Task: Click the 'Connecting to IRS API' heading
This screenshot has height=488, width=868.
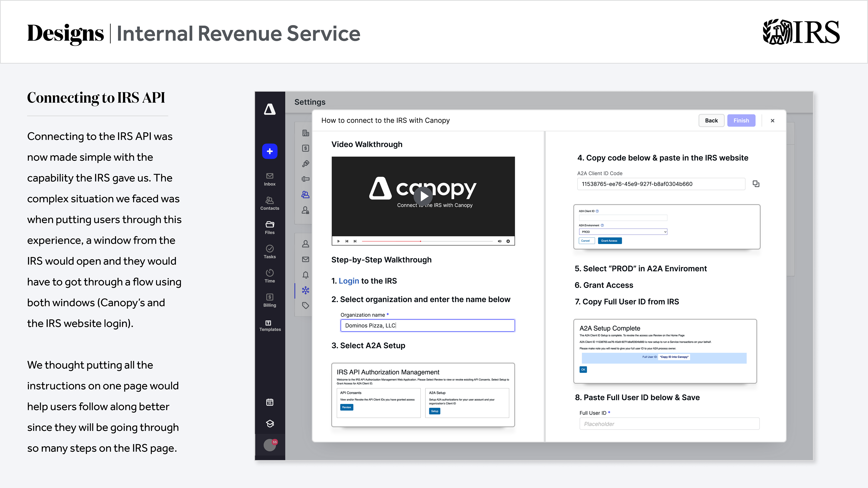Action: coord(96,98)
